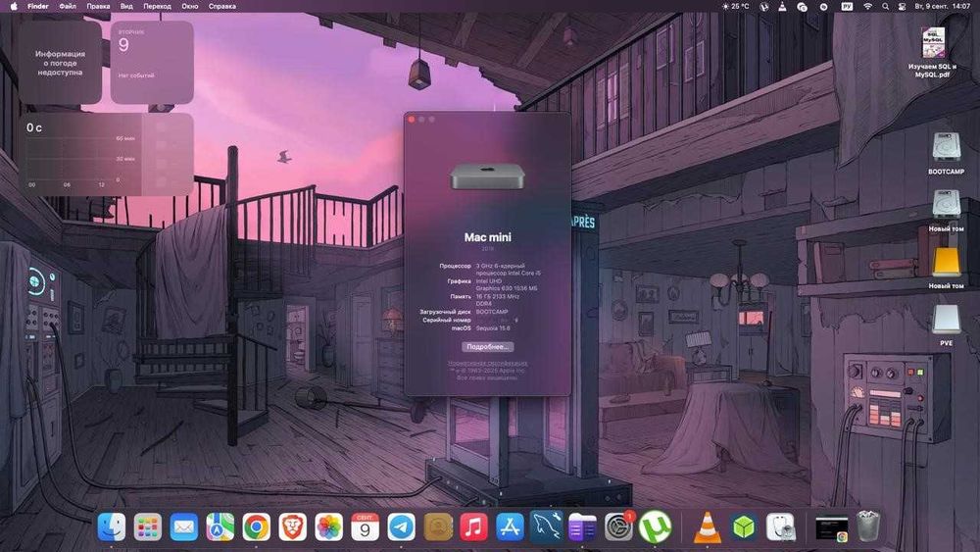Open the Brave browser lion icon
Image resolution: width=980 pixels, height=552 pixels.
click(x=292, y=527)
